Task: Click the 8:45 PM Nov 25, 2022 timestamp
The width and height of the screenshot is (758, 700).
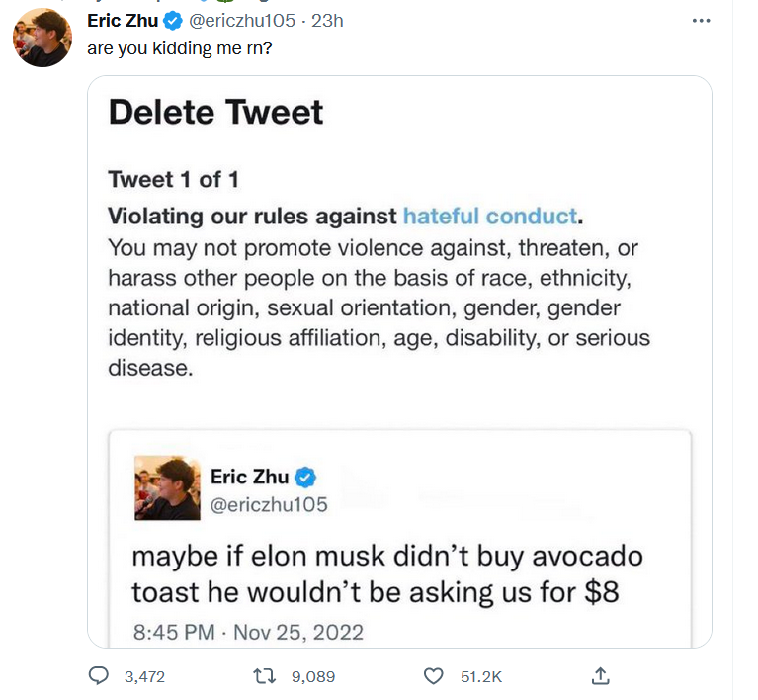Action: [x=248, y=631]
